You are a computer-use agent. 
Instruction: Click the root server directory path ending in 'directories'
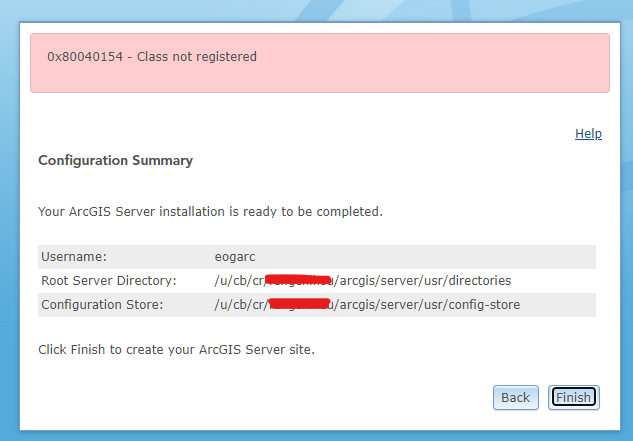[x=363, y=281]
